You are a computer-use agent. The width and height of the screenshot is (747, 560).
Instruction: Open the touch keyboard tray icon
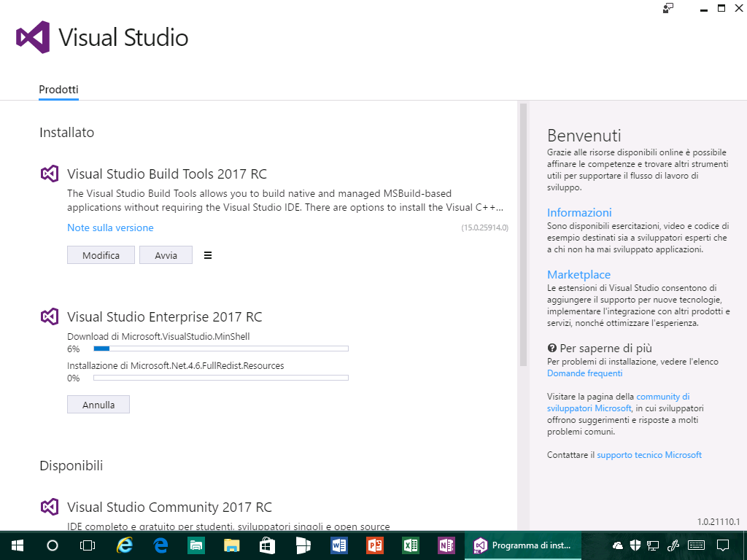pos(697,545)
